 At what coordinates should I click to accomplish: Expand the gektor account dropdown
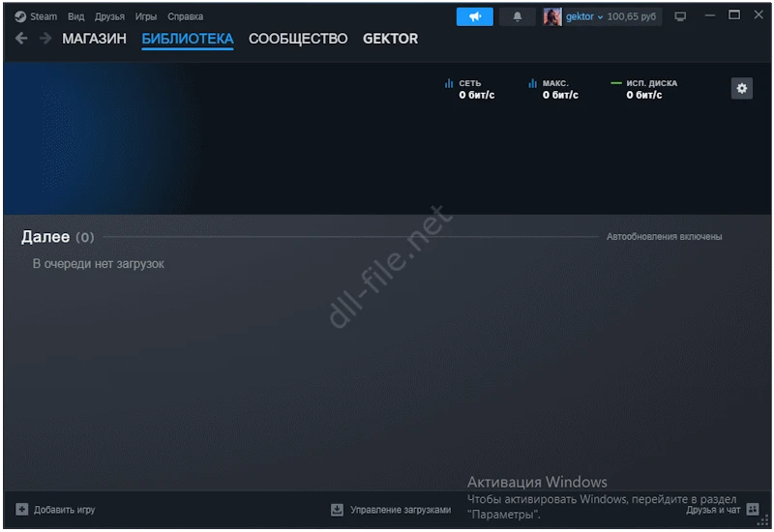pos(584,16)
